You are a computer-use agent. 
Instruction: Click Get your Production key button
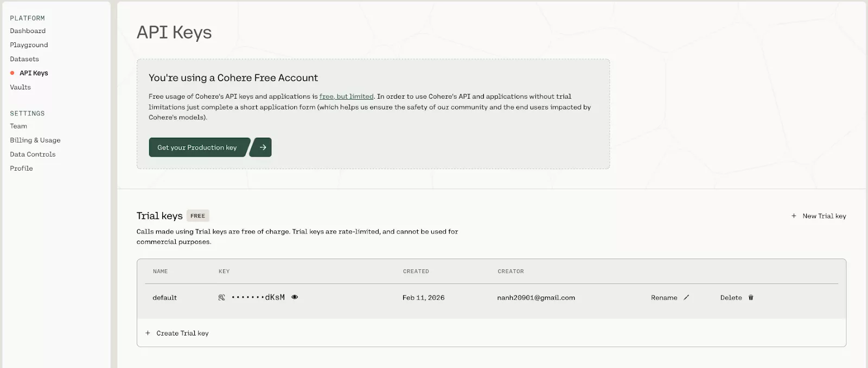198,147
